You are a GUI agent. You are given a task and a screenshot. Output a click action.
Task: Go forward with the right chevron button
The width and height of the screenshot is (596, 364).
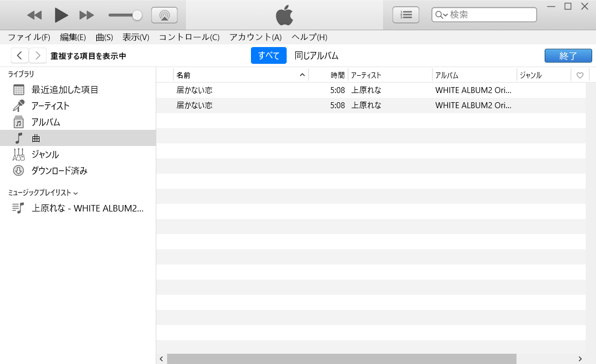[38, 56]
